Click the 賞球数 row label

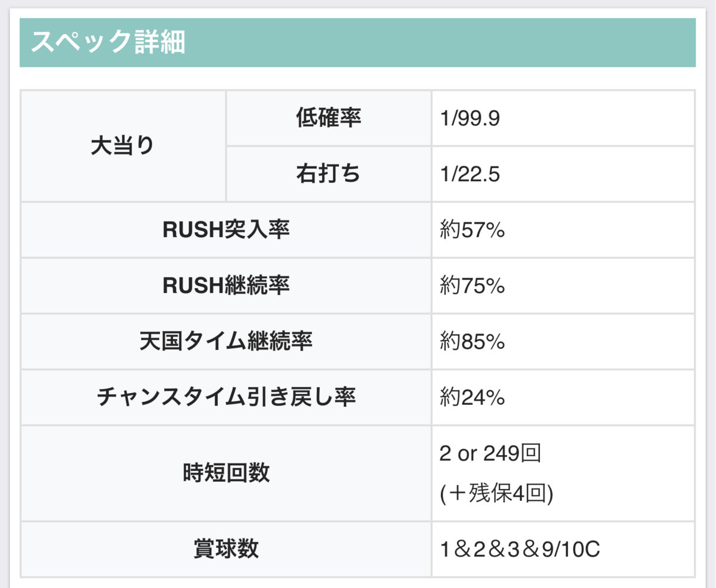pyautogui.click(x=226, y=549)
